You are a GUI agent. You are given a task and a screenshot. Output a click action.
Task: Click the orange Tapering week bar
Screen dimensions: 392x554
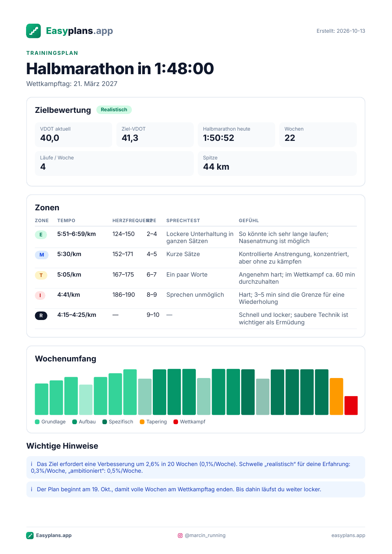[x=336, y=397]
